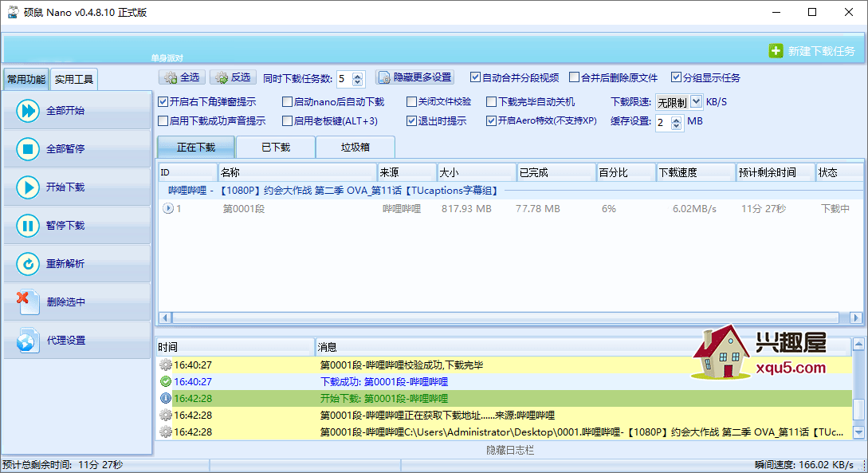Click 隐藏日志栏 to hide the log
The height and width of the screenshot is (473, 868).
[510, 451]
